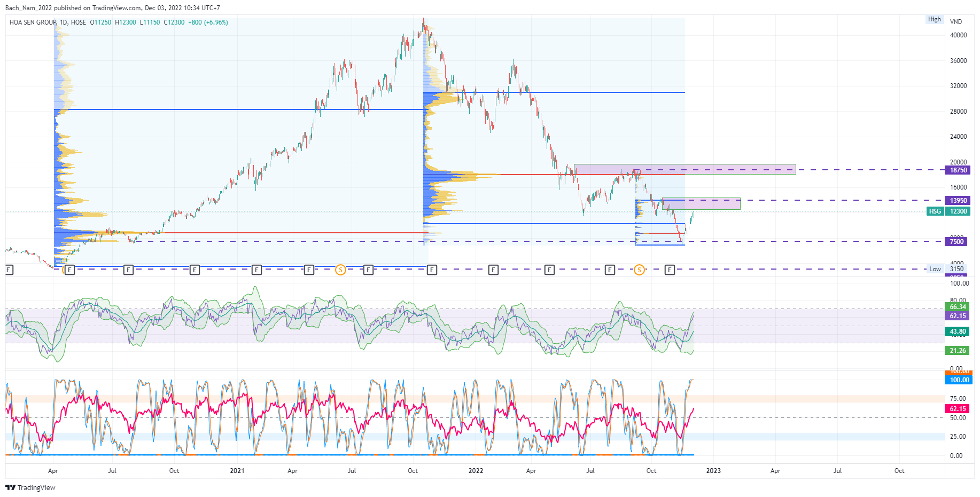Image resolution: width=980 pixels, height=497 pixels.
Task: Select the purple zone rectangle near 13950
Action: (701, 203)
